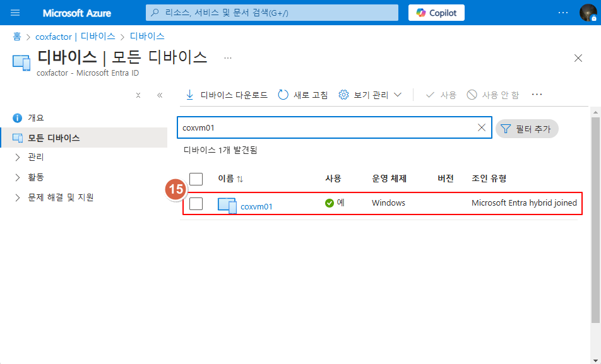Image resolution: width=601 pixels, height=364 pixels.
Task: Click the green enabled check icon
Action: 330,203
